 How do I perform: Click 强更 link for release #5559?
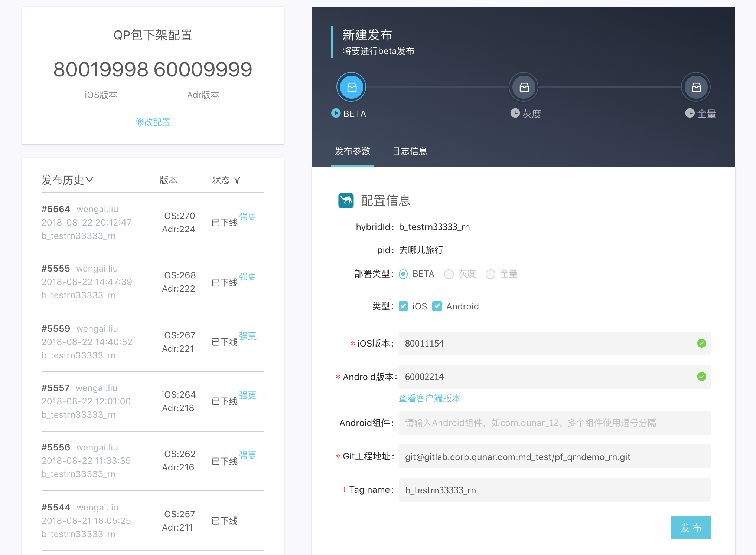pyautogui.click(x=248, y=336)
